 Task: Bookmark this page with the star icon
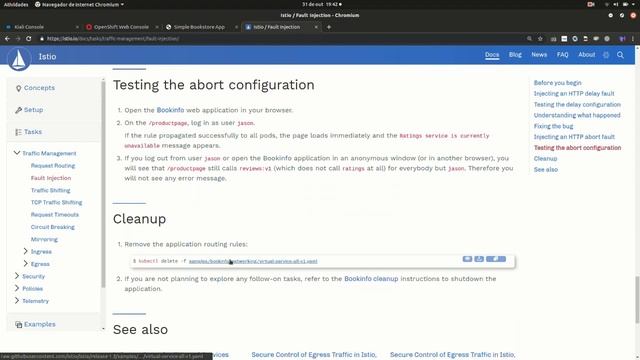pos(540,38)
